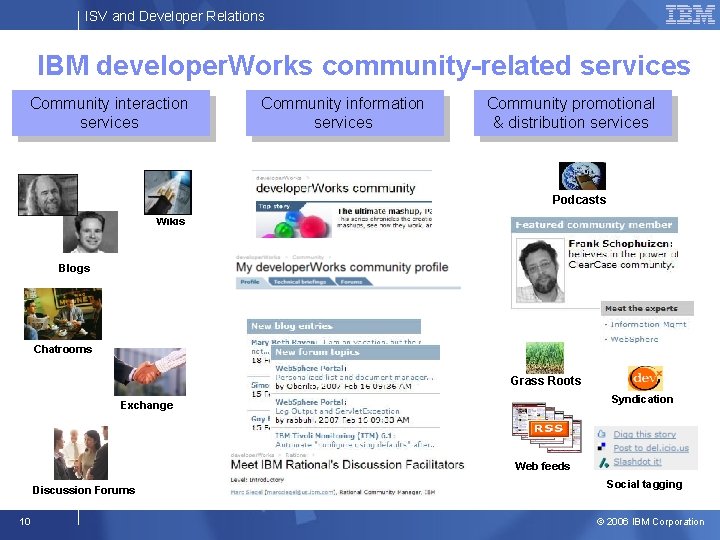Switch to Technical briefings tab
Screen dimensions: 720x540
point(300,282)
